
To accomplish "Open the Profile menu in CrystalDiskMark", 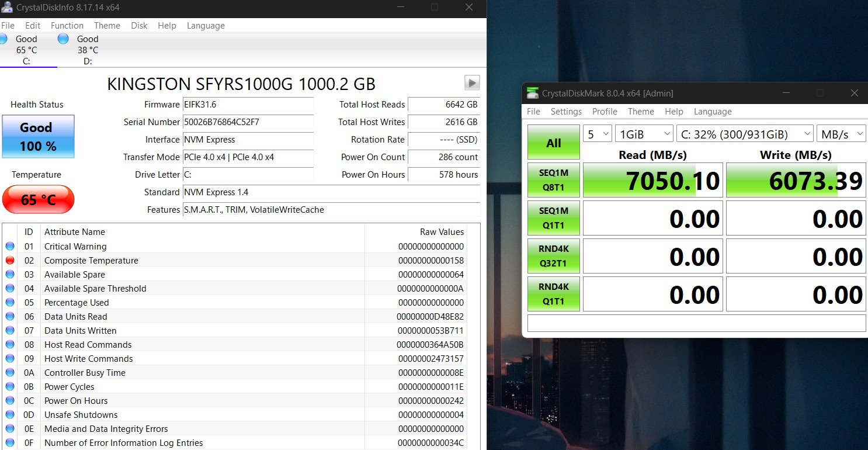I will point(605,112).
